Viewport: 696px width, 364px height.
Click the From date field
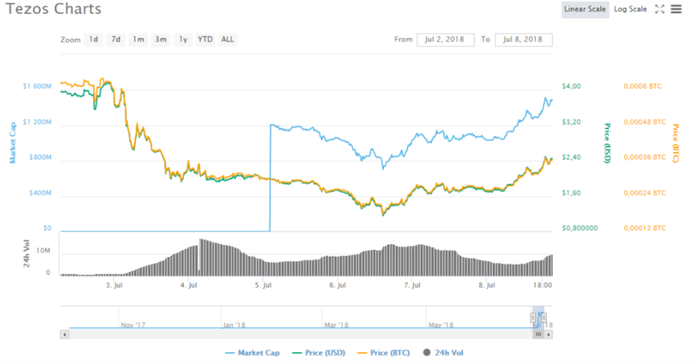[x=445, y=40]
